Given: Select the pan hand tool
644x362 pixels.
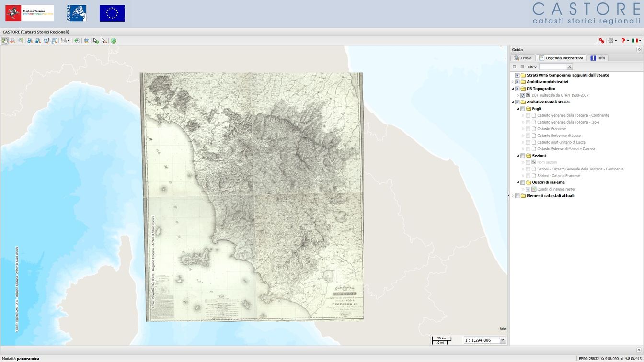Looking at the screenshot, I should point(5,41).
